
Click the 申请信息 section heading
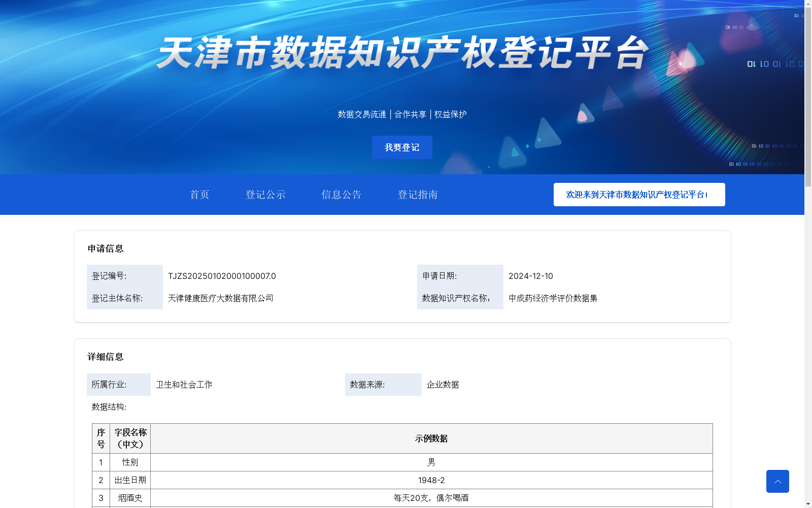pyautogui.click(x=106, y=248)
